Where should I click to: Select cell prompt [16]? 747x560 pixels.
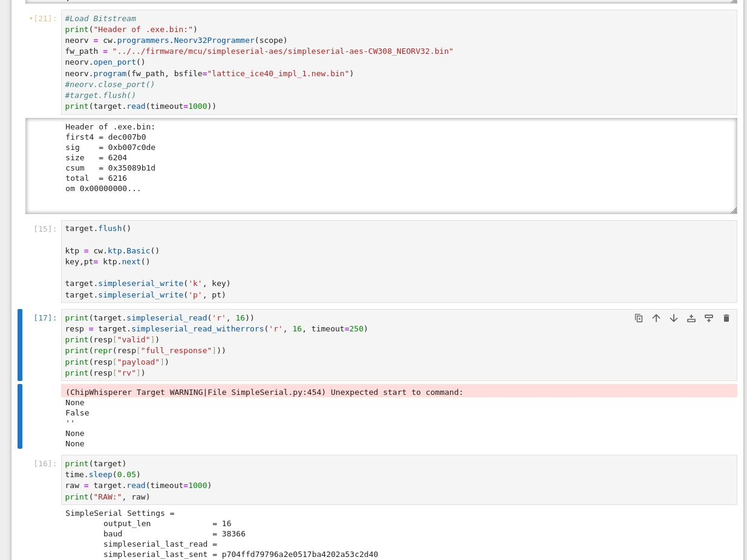[45, 464]
